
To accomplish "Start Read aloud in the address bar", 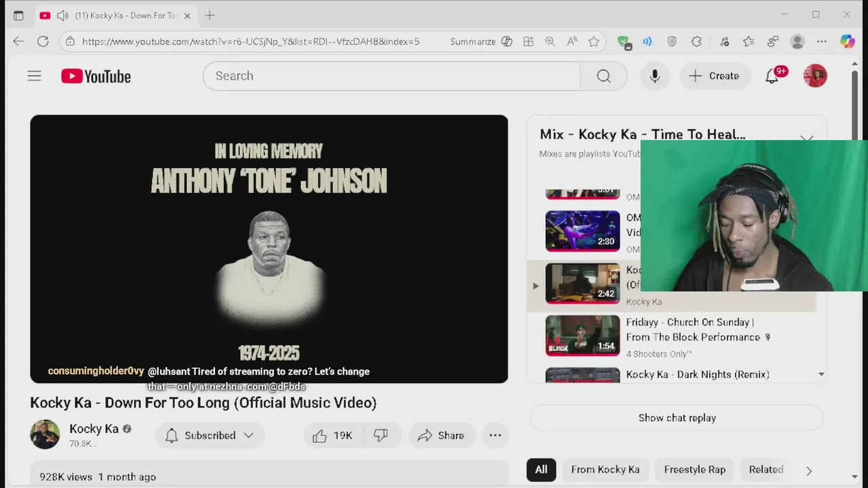I will pos(572,41).
